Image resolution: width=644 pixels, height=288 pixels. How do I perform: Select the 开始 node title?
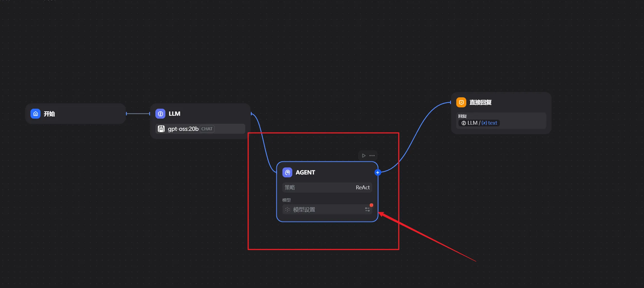coord(49,114)
